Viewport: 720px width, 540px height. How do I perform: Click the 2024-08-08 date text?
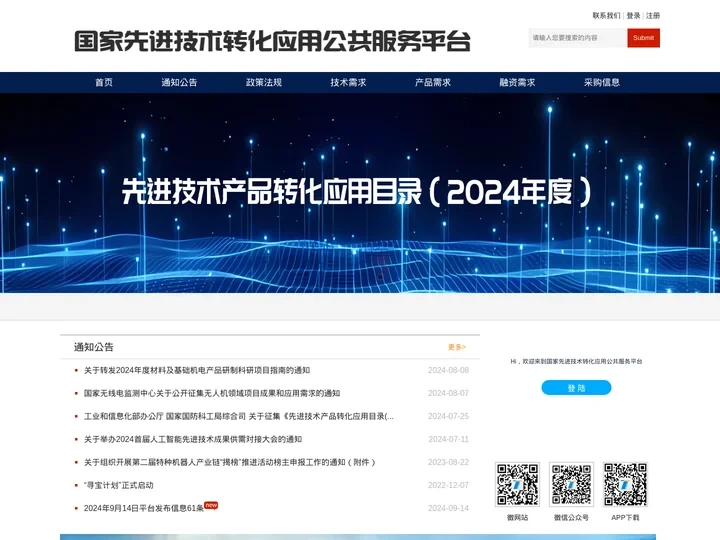click(x=448, y=370)
